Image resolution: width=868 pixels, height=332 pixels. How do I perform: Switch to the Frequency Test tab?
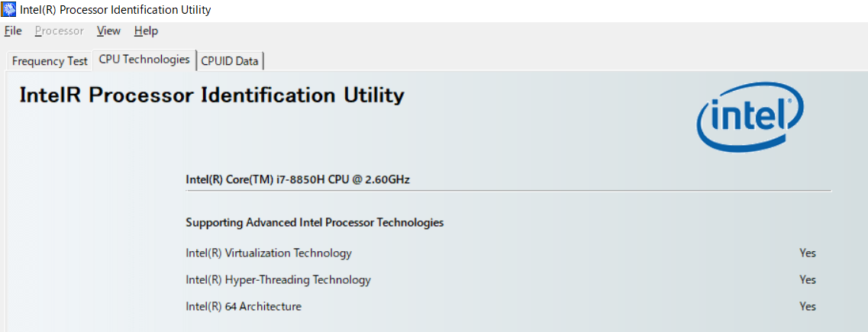point(50,61)
